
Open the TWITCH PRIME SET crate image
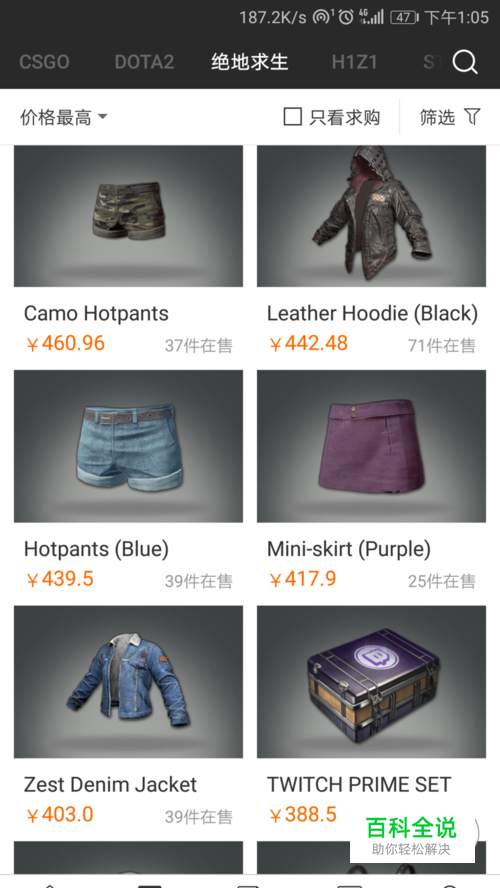click(x=371, y=682)
